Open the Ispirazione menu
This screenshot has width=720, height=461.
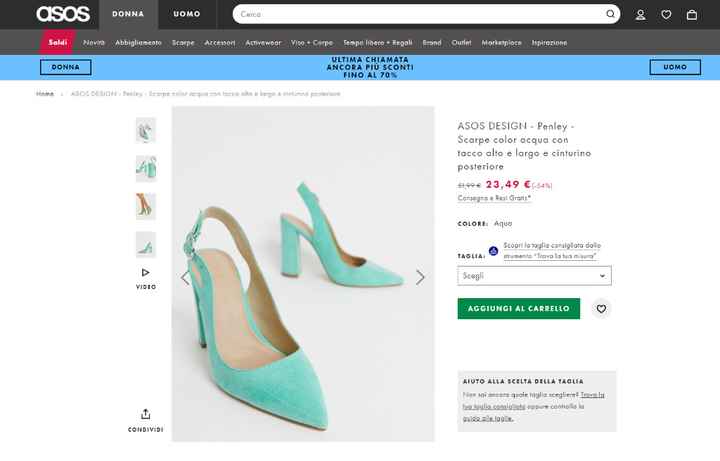click(549, 43)
